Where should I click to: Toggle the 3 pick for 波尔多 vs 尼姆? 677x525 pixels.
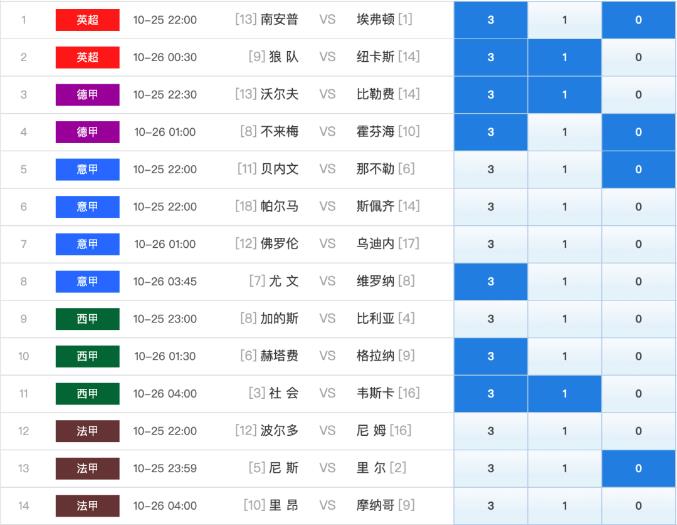[490, 431]
